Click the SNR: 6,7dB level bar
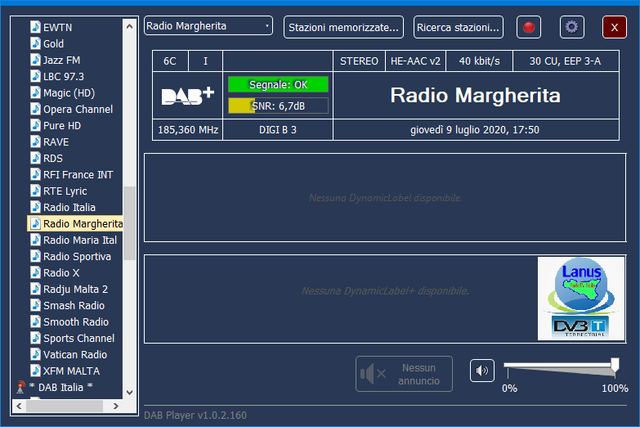This screenshot has height=427, width=640. (278, 106)
